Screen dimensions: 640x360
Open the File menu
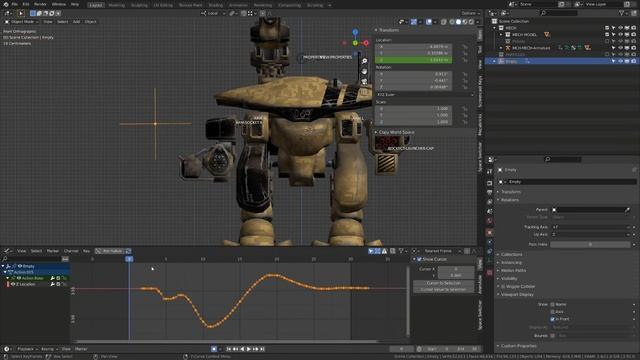tap(14, 4)
